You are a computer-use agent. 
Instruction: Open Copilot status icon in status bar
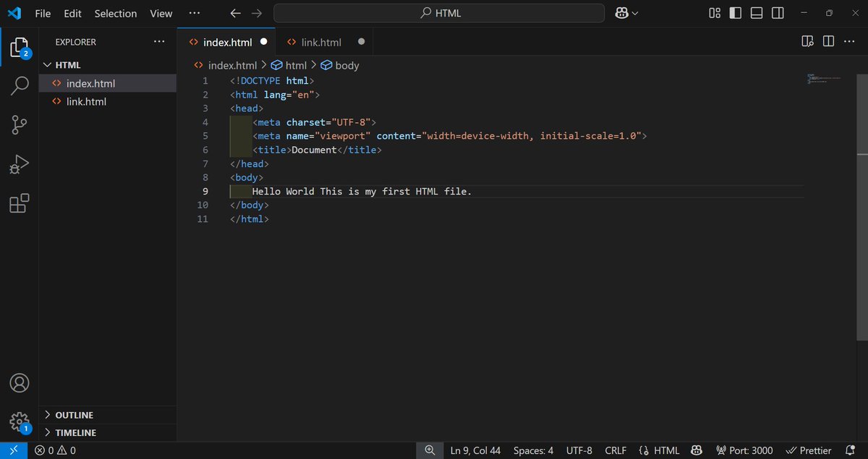click(697, 450)
